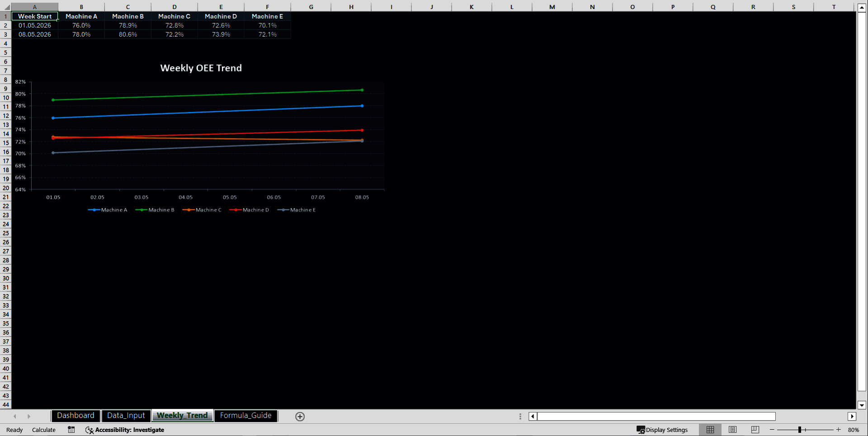Zoom in with the plus button

[x=839, y=430]
